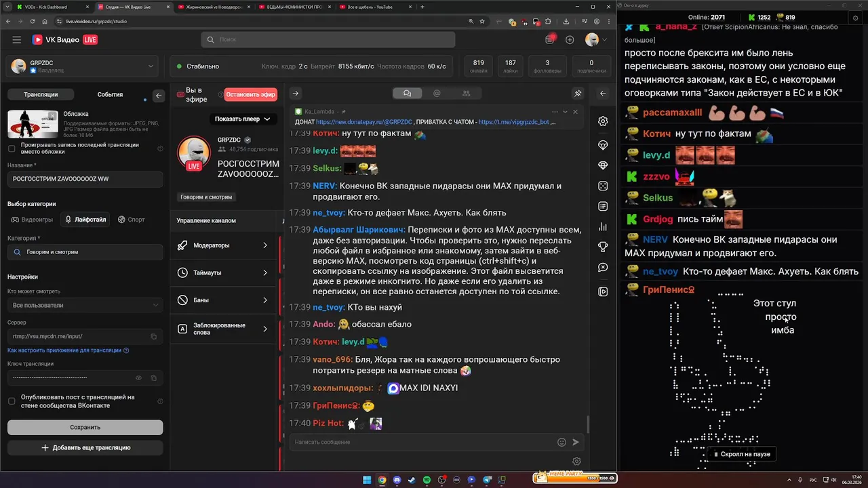Click the chat bubble with X icon

coord(603,268)
